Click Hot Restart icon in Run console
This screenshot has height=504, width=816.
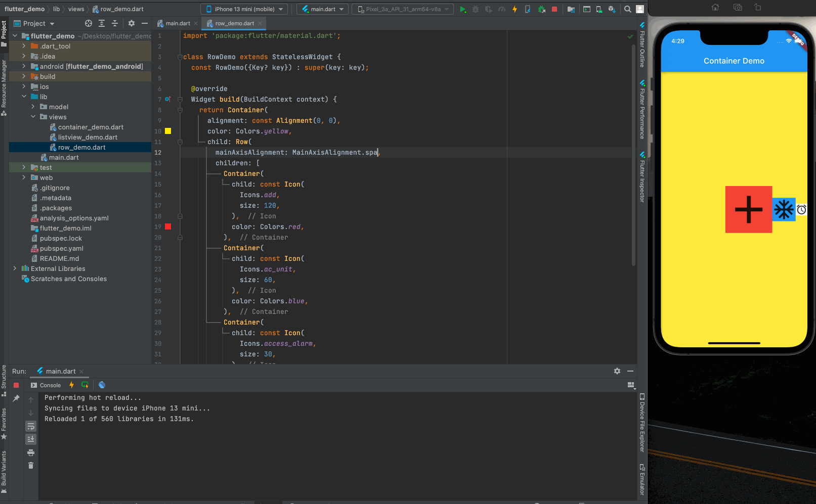tap(84, 385)
